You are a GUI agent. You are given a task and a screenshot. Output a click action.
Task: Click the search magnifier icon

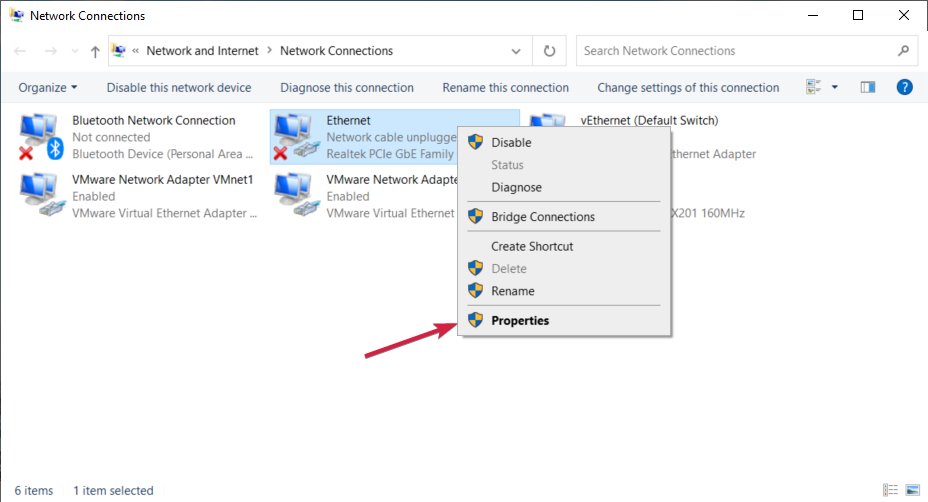pyautogui.click(x=903, y=51)
